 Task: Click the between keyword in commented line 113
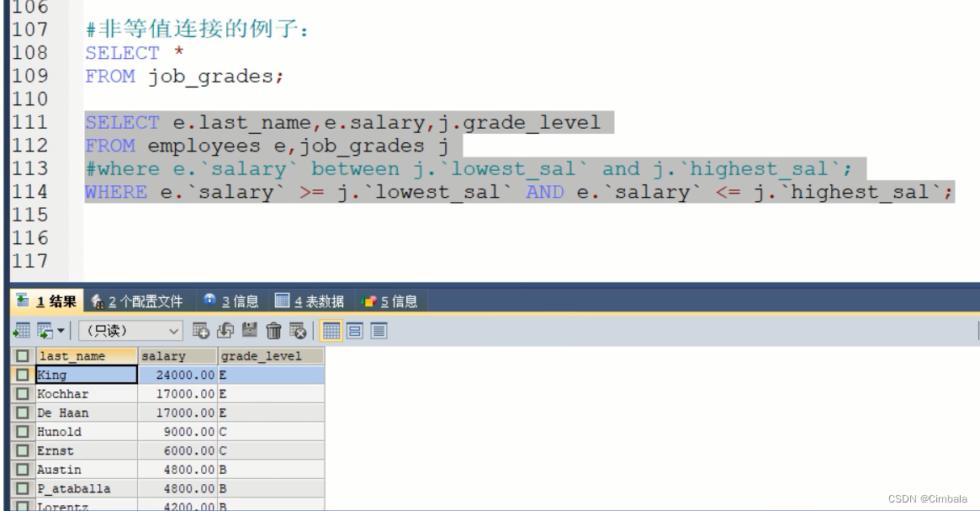tap(355, 169)
